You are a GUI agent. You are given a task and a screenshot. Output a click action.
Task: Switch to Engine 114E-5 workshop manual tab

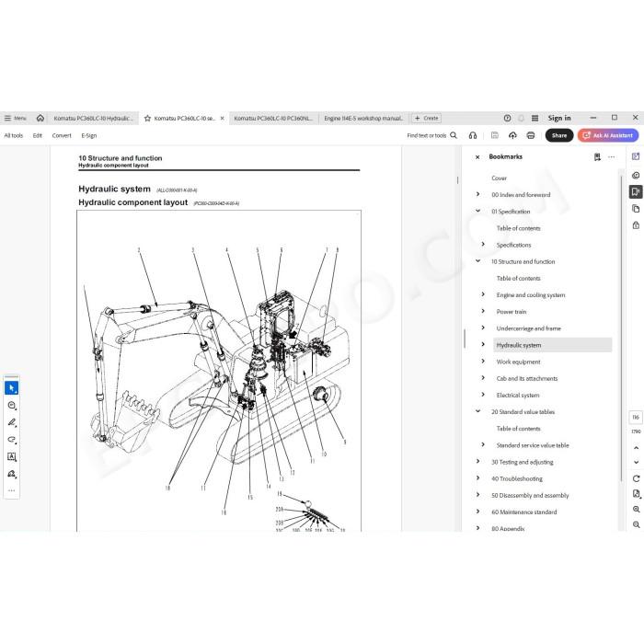coord(363,119)
